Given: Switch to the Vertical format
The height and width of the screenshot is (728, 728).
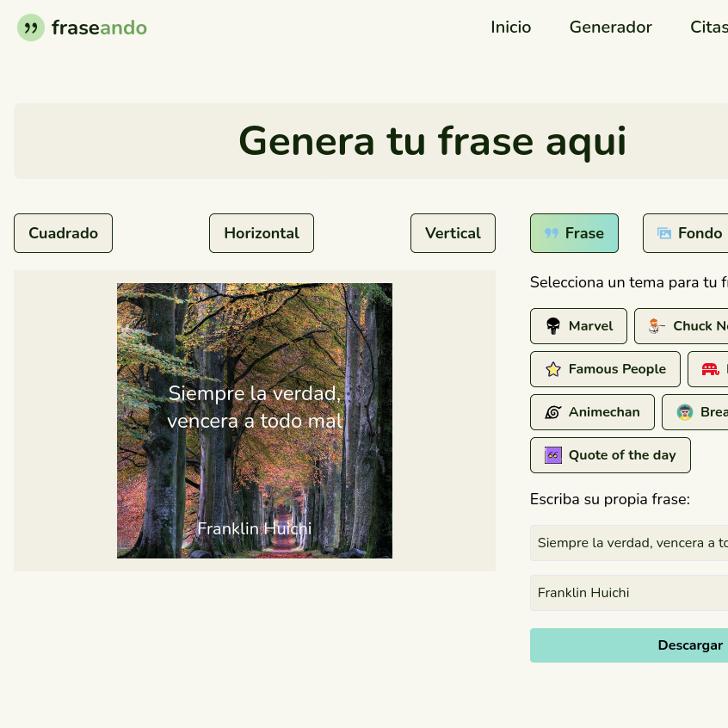Looking at the screenshot, I should (453, 233).
